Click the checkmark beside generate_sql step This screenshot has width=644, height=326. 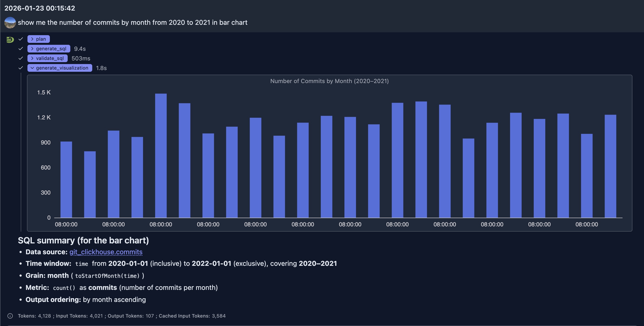coord(21,48)
